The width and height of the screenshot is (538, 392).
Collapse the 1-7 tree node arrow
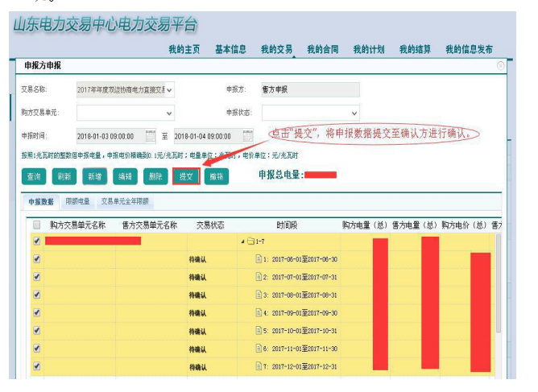(242, 241)
